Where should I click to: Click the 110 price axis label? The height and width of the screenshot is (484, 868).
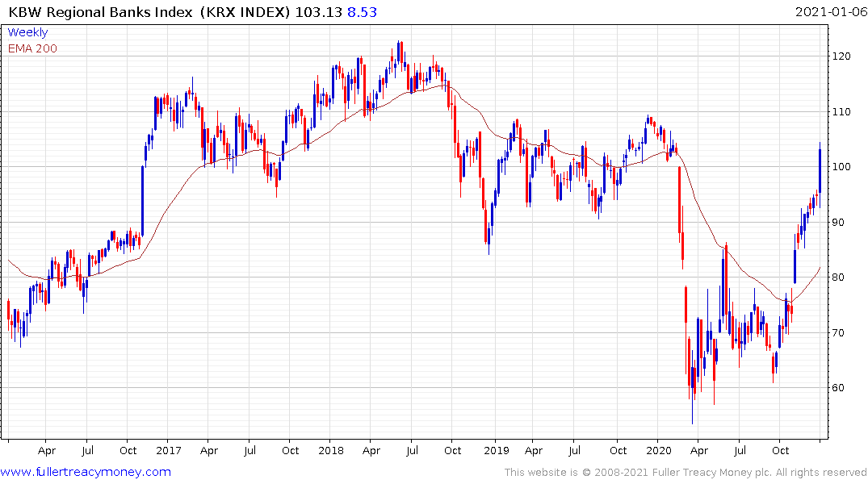point(841,112)
